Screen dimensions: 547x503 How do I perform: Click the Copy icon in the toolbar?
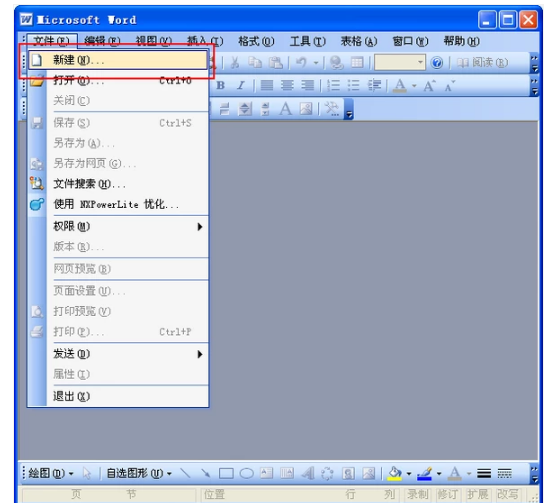tap(255, 62)
